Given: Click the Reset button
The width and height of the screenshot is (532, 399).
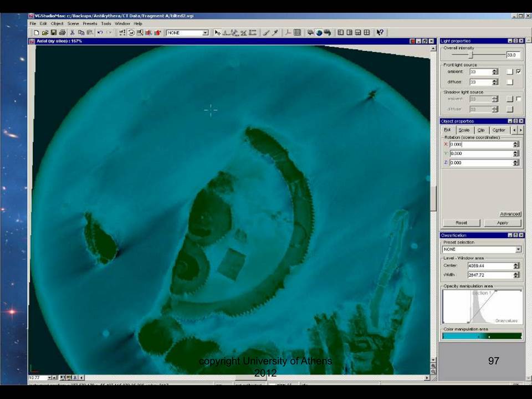Looking at the screenshot, I should [462, 223].
